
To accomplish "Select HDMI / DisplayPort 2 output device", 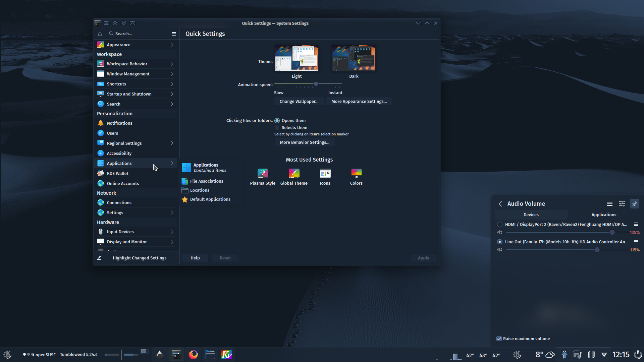I will (500, 224).
